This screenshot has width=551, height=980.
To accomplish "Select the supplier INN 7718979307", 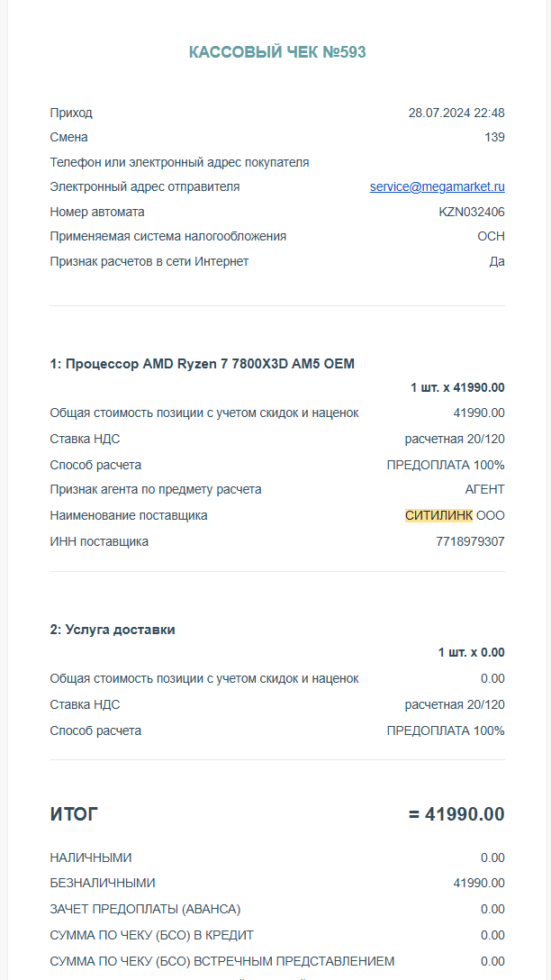I will click(x=470, y=542).
